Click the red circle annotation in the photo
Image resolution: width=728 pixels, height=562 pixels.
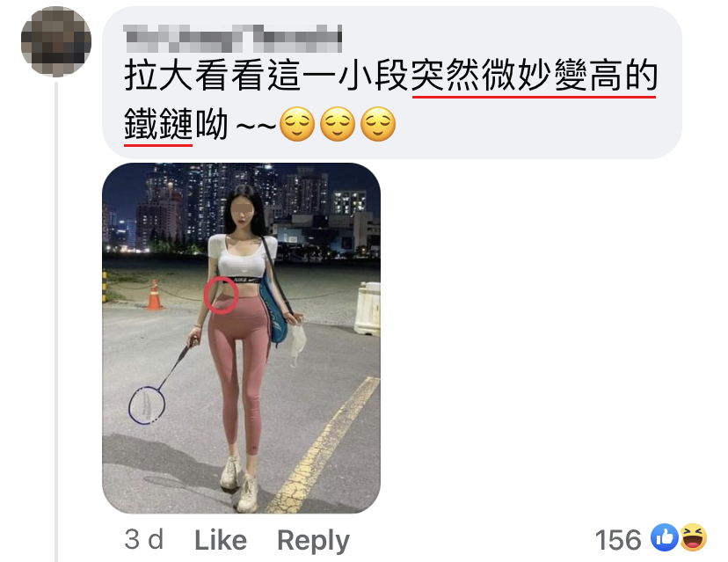point(222,296)
